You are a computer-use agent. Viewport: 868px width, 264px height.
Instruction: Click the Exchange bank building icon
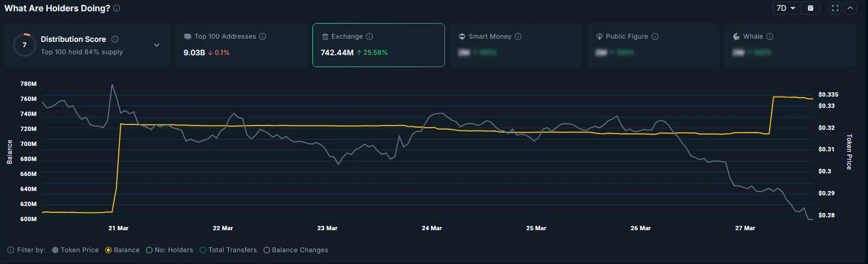pyautogui.click(x=325, y=36)
